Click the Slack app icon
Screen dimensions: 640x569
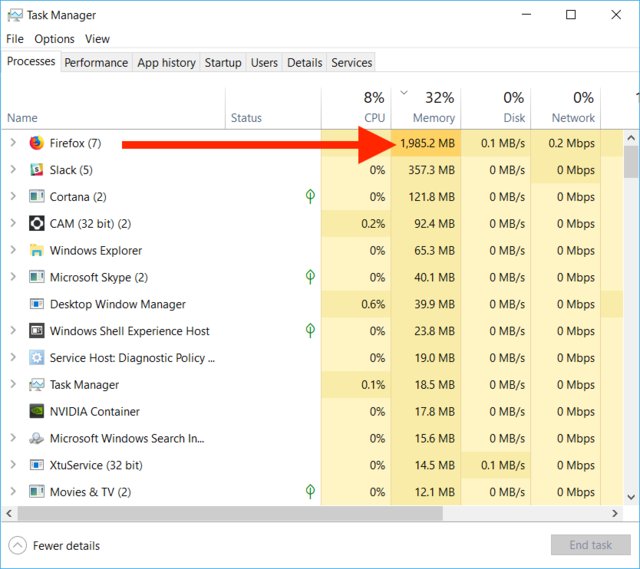(x=37, y=170)
